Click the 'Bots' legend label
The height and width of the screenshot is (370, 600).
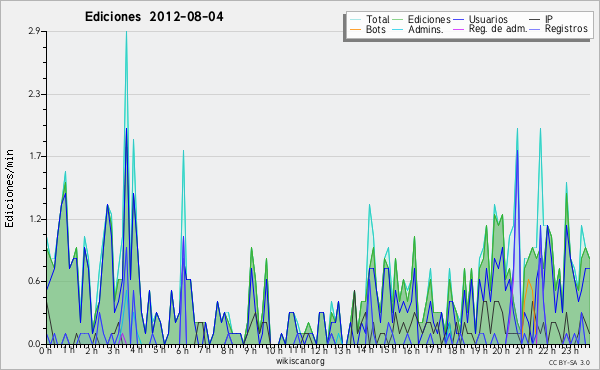coord(375,29)
